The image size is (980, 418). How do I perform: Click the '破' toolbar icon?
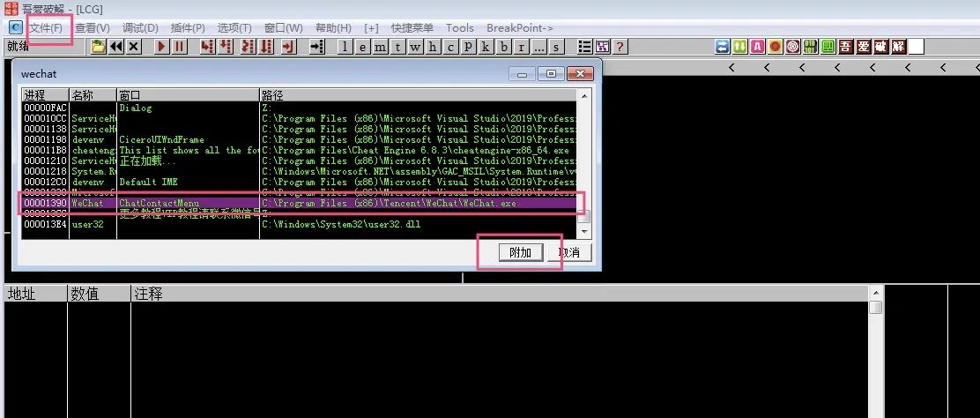(x=880, y=47)
